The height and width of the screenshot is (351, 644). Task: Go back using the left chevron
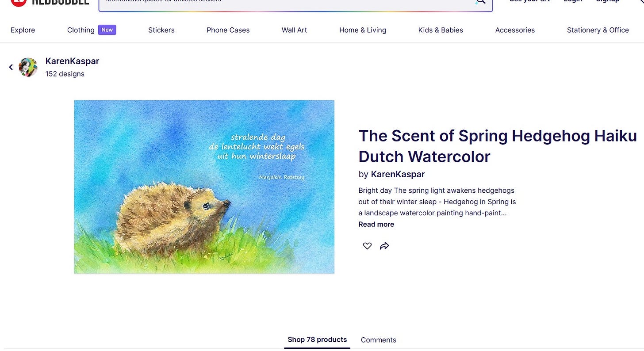tap(11, 67)
